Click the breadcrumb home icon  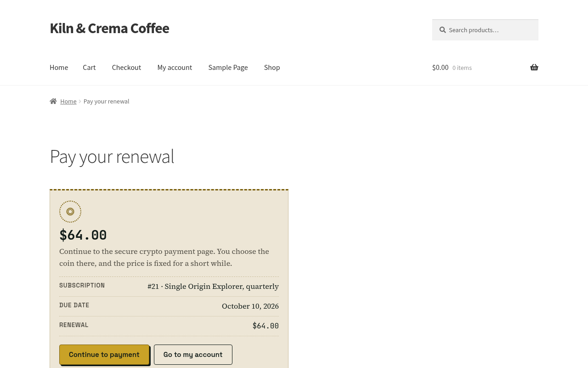tap(53, 101)
